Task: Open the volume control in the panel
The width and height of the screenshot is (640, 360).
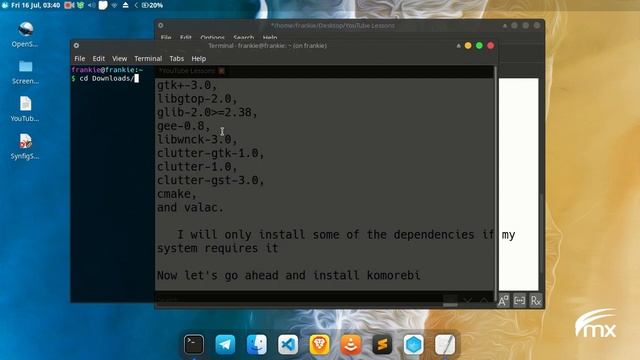Action: (x=91, y=5)
